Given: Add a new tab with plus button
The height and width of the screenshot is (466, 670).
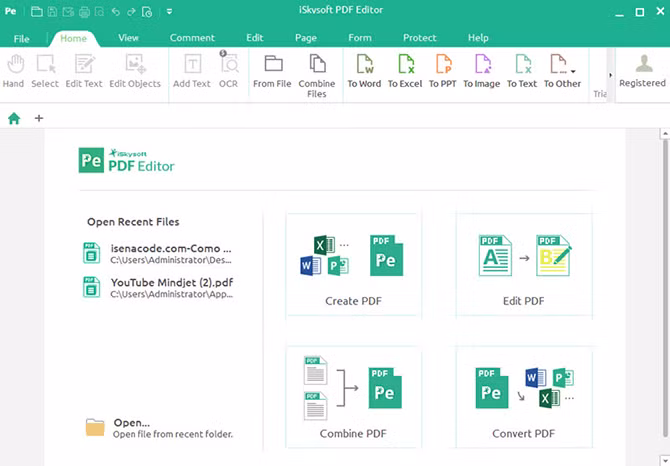Looking at the screenshot, I should pos(39,118).
